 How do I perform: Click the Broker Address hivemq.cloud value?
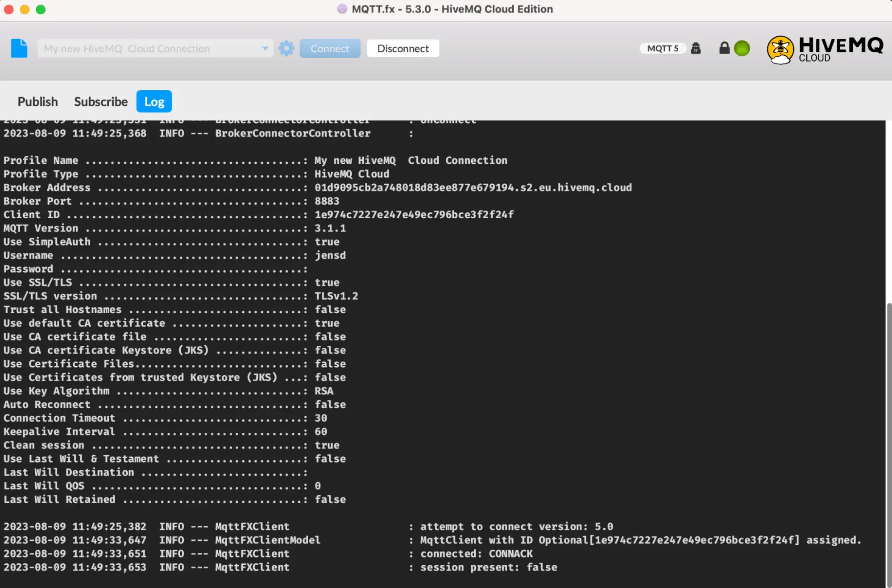click(473, 187)
